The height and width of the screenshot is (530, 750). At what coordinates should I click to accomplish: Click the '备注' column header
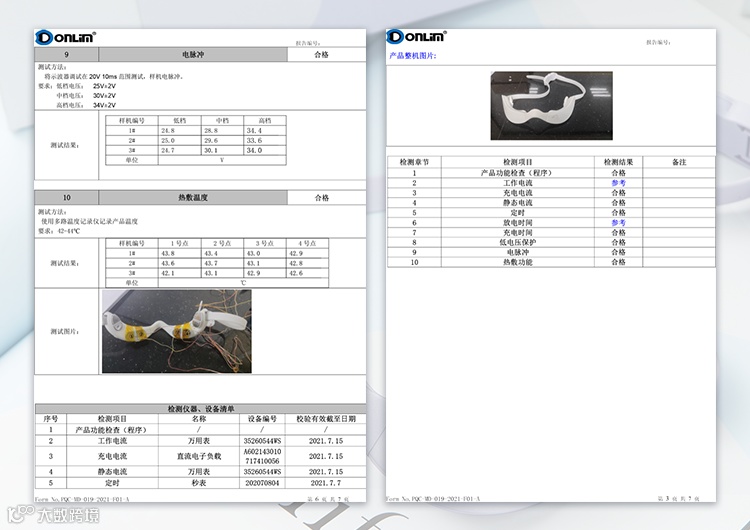pos(679,162)
